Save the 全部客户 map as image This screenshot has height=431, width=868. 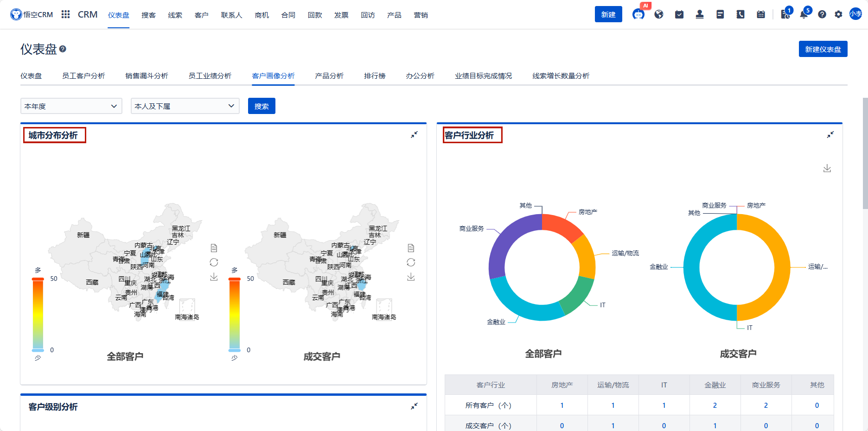(214, 277)
